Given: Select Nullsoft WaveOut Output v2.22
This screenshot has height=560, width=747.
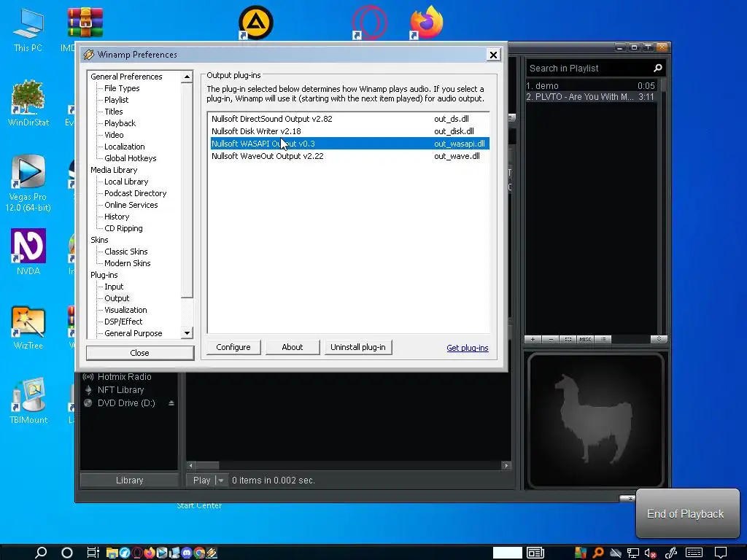Looking at the screenshot, I should pos(349,156).
